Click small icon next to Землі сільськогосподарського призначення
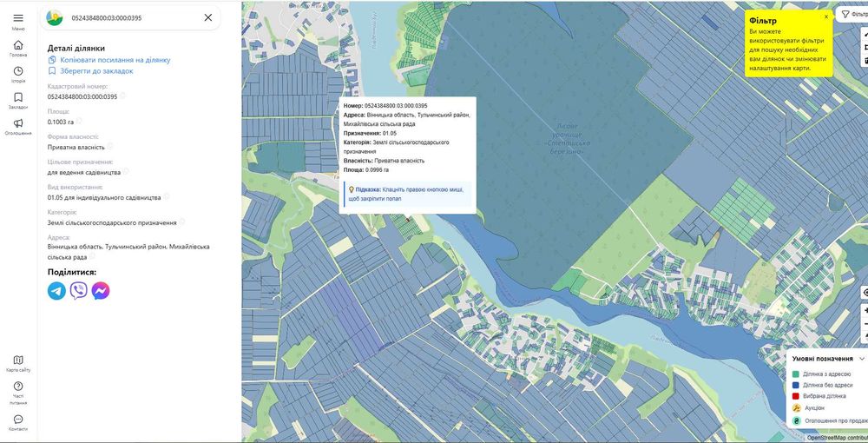This screenshot has width=868, height=443. click(x=181, y=221)
